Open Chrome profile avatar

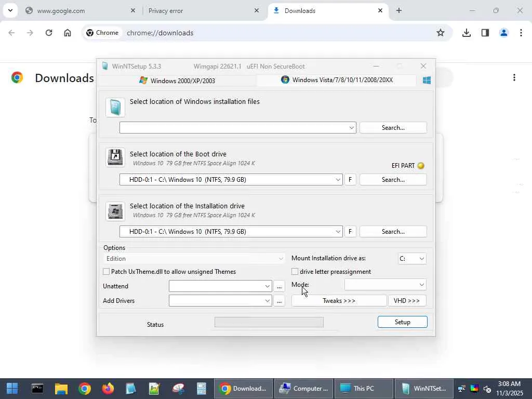[504, 33]
